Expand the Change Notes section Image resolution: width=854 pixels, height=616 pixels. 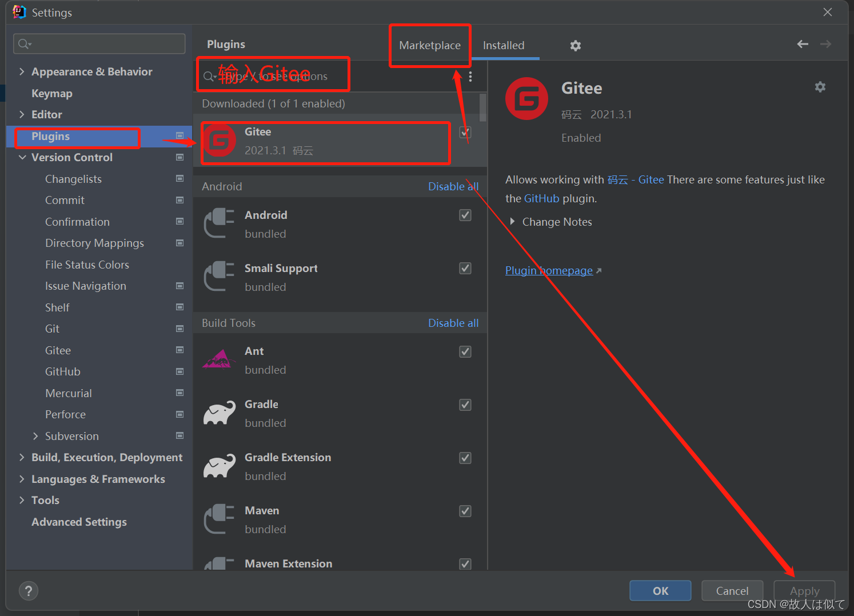(x=512, y=222)
